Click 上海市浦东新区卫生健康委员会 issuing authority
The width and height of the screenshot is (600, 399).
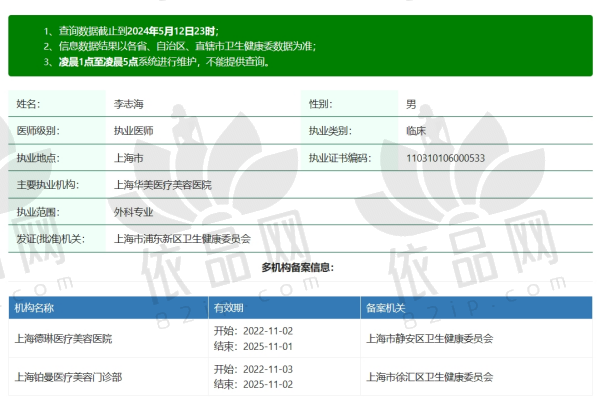[182, 239]
